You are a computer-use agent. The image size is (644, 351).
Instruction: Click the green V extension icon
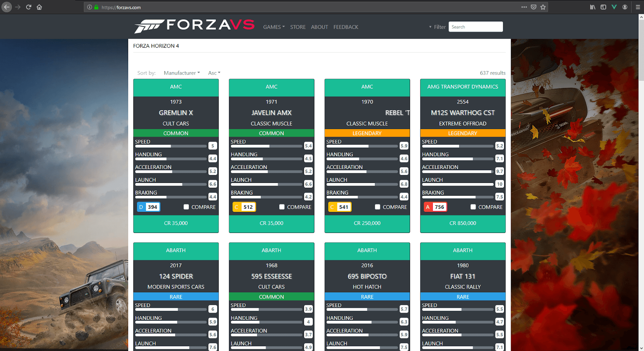click(x=614, y=7)
